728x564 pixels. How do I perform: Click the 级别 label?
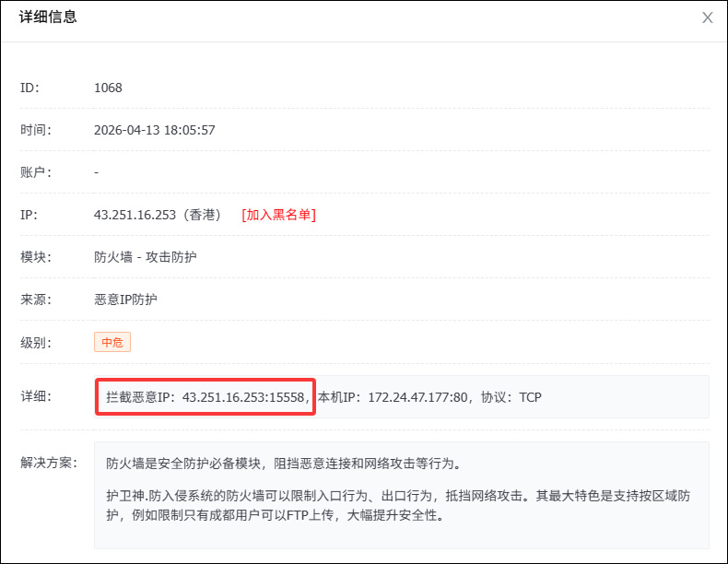[36, 343]
